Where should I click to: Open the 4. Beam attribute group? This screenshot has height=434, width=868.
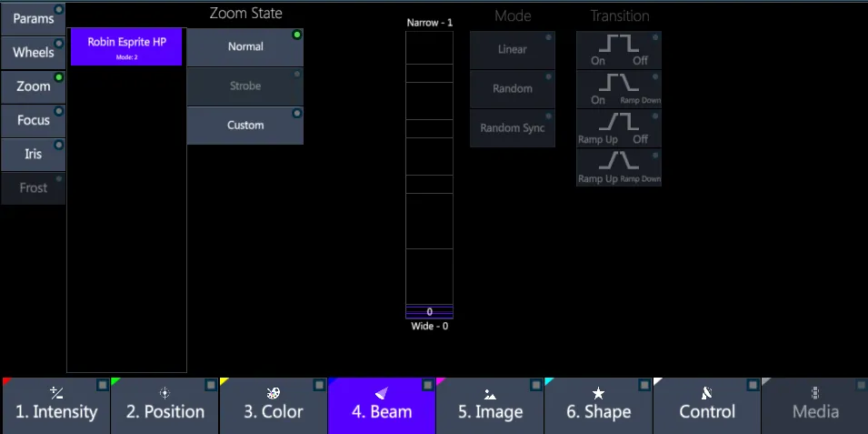382,406
